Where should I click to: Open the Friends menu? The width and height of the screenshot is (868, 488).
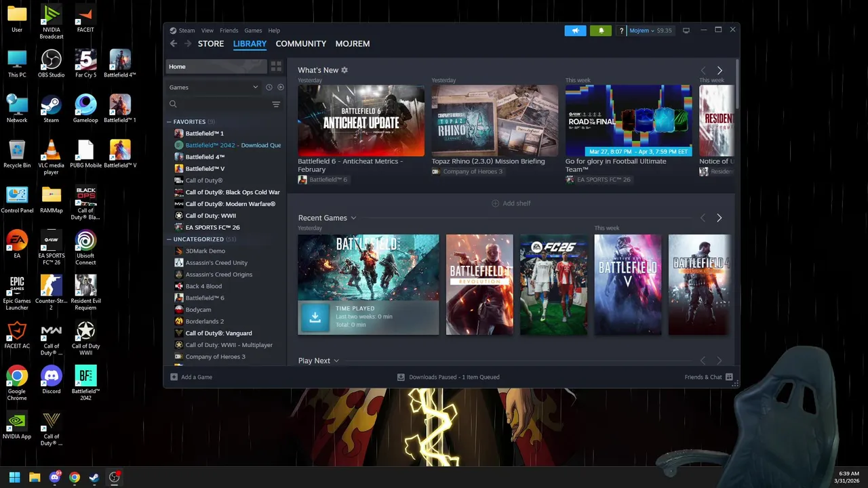click(x=229, y=30)
